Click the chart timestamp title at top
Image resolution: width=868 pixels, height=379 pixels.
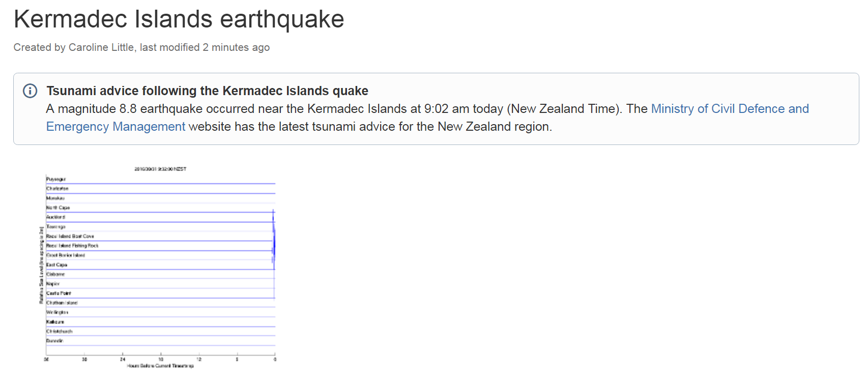point(160,169)
